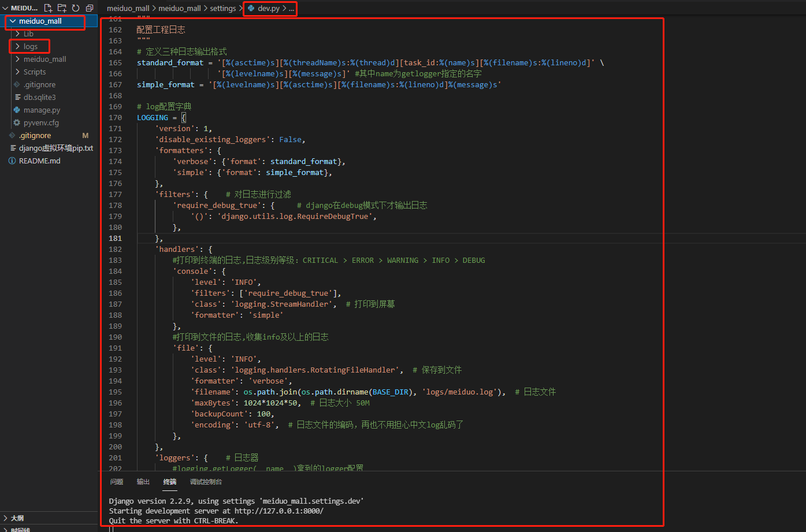Click the gear icon beside pyvenv.cfg
Screen dimensions: 806x532
[17, 122]
